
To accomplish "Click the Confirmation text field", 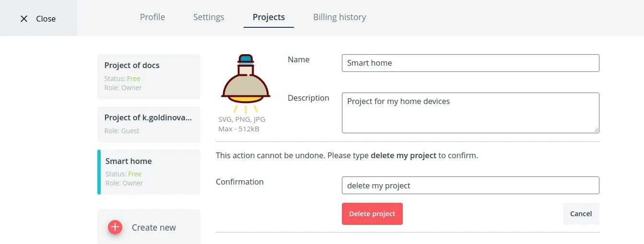I will (470, 186).
